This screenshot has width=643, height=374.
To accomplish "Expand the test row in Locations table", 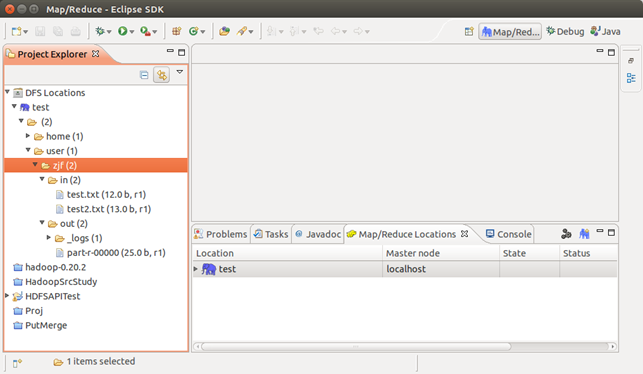I will [196, 269].
